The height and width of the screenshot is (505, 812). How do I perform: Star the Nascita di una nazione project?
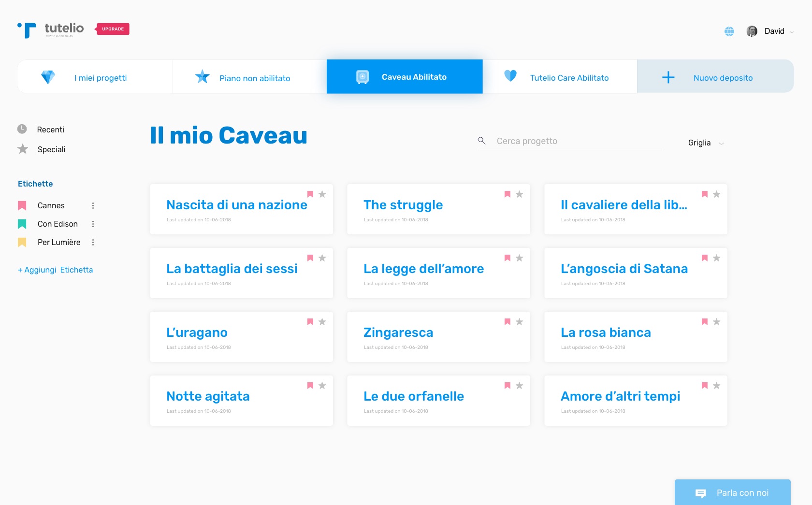pyautogui.click(x=322, y=194)
